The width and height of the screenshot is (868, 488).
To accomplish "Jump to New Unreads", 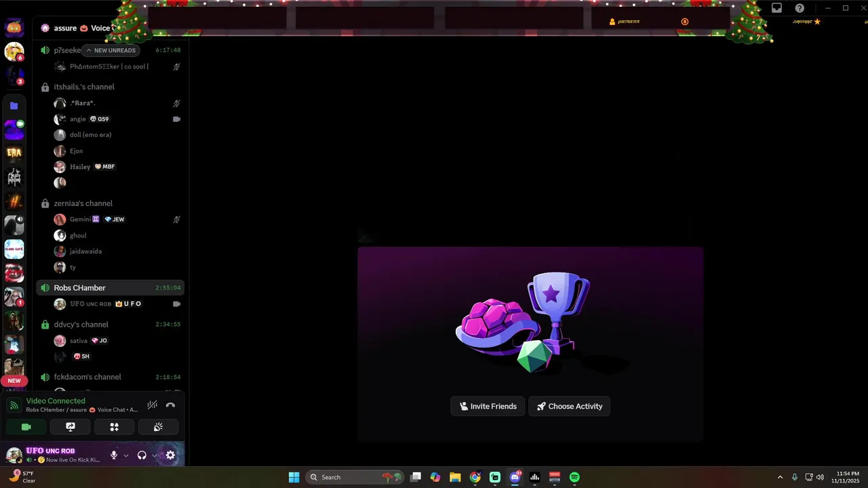I will (111, 50).
